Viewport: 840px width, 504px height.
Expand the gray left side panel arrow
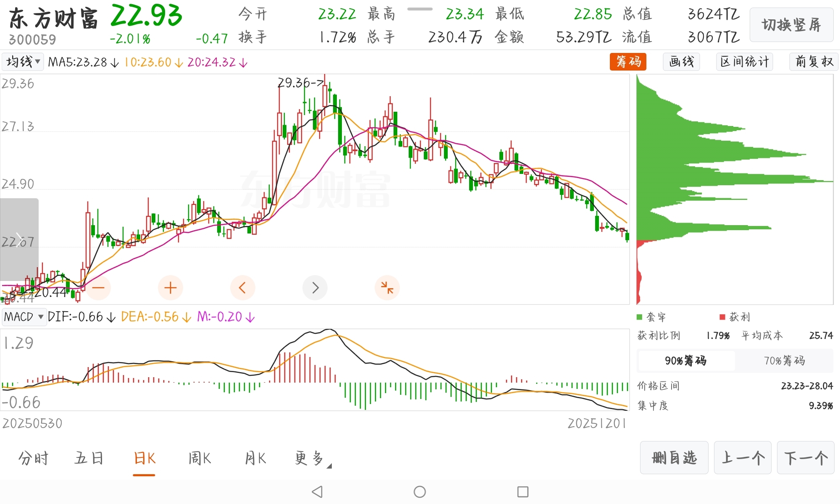click(19, 239)
